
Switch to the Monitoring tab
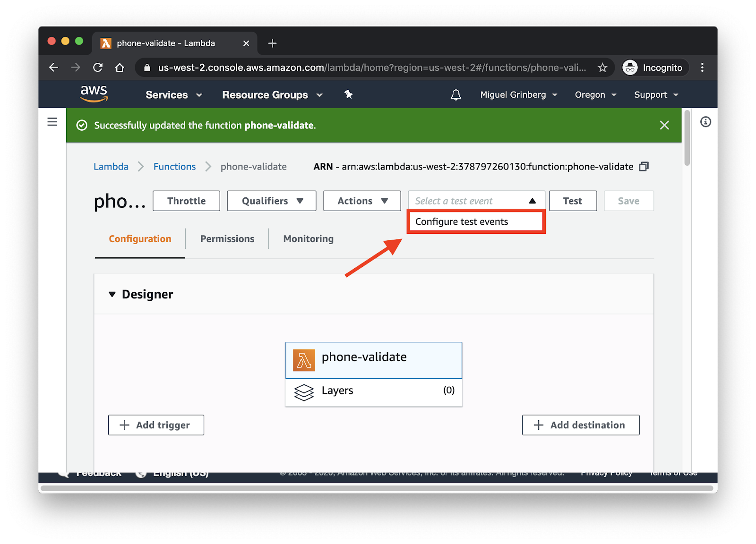(x=309, y=239)
